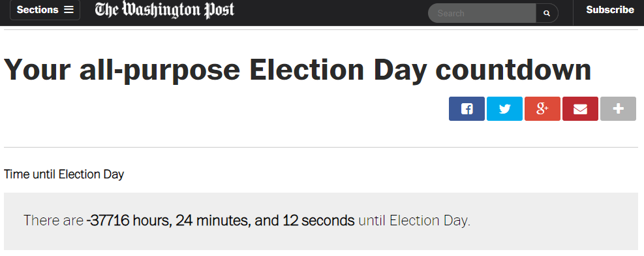This screenshot has width=644, height=256.
Task: Click the words 'There are' in the countdown
Action: tap(54, 221)
